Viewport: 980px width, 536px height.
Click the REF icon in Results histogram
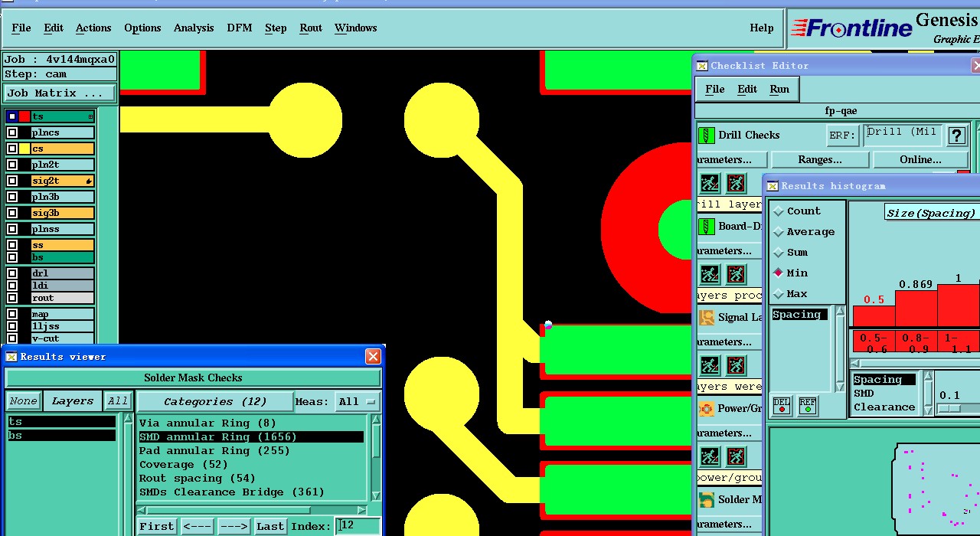[x=808, y=406]
